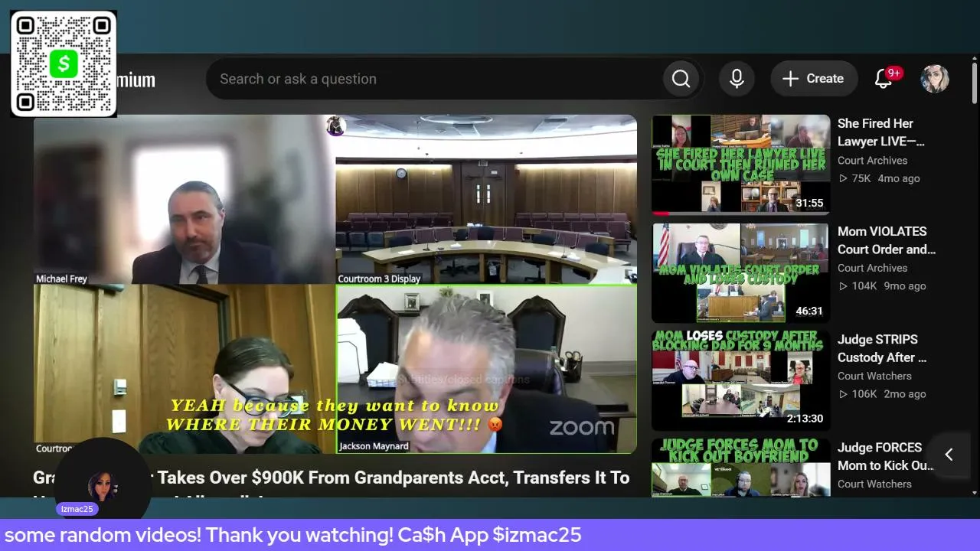Open the 'Mom Loses Custody' 2:13:30 thumbnail
This screenshot has width=980, height=551.
[x=740, y=380]
